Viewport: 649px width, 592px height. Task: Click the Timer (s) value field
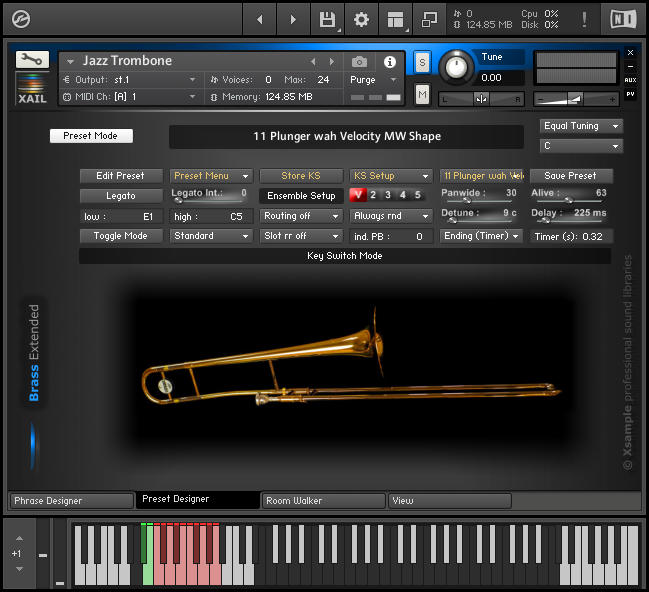click(x=571, y=236)
